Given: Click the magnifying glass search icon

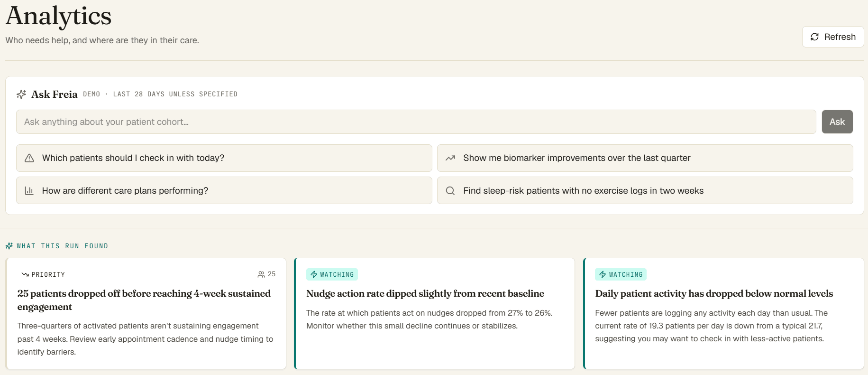Looking at the screenshot, I should (450, 191).
